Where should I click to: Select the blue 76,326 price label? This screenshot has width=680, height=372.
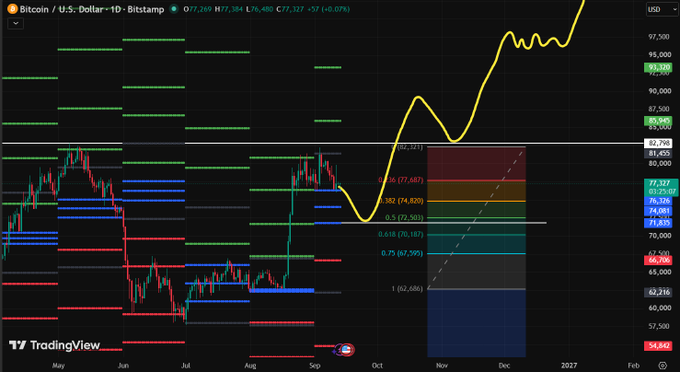tap(659, 201)
